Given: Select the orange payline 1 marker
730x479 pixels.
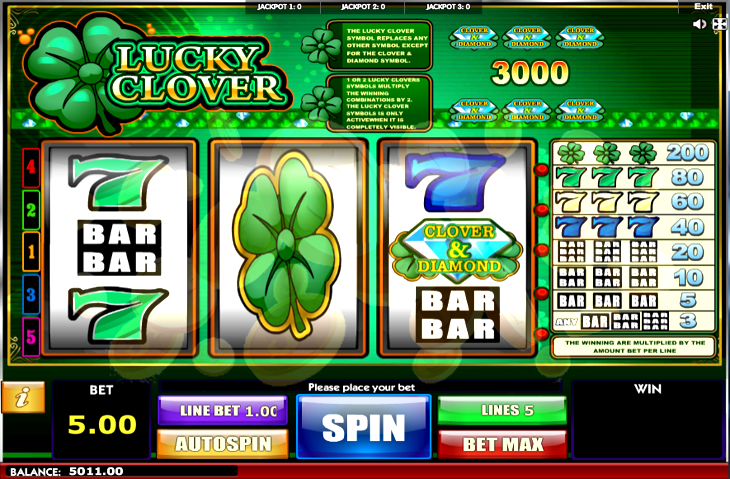Looking at the screenshot, I should pyautogui.click(x=31, y=252).
